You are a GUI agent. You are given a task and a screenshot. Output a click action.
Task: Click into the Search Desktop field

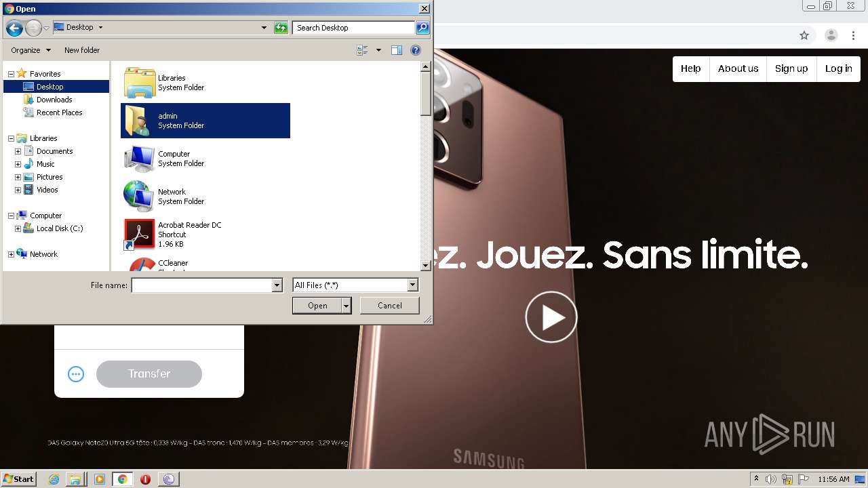point(354,28)
